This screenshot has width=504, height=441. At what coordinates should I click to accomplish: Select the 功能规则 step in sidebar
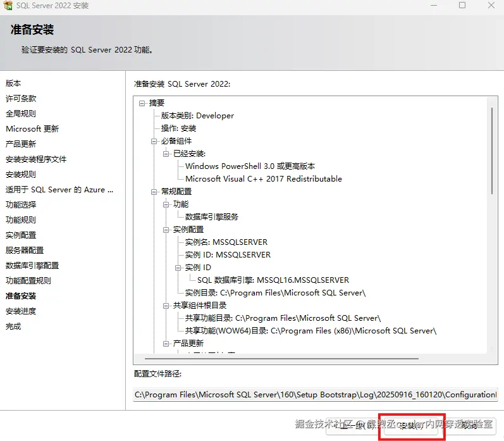coord(21,220)
